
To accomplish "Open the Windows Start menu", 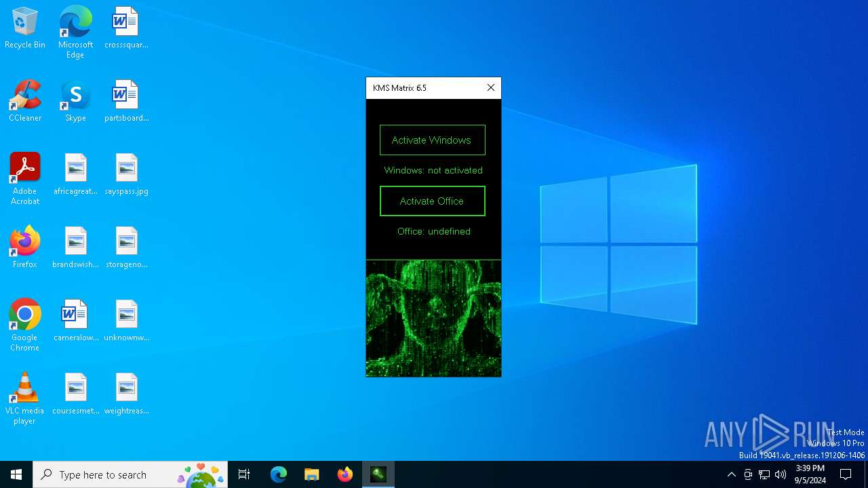I will pyautogui.click(x=16, y=474).
